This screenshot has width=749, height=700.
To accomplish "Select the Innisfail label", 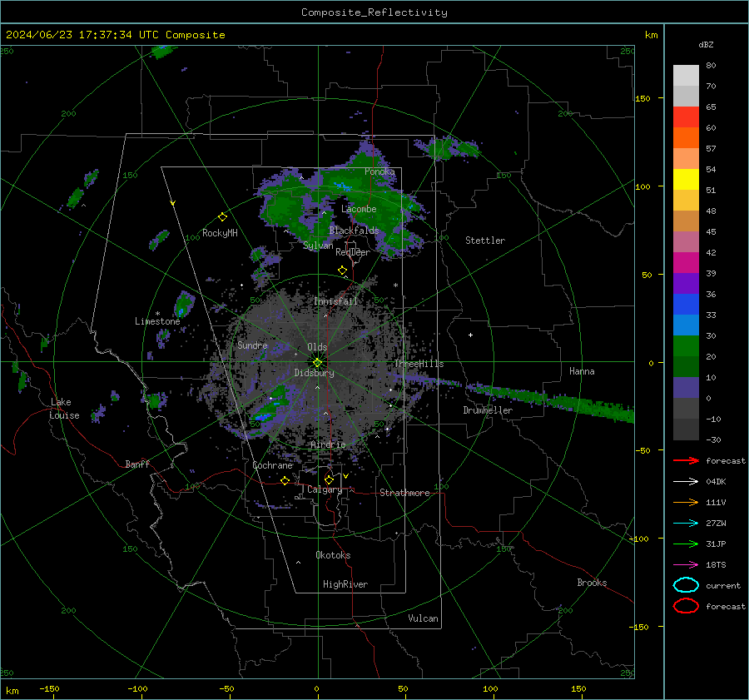I will coord(335,301).
